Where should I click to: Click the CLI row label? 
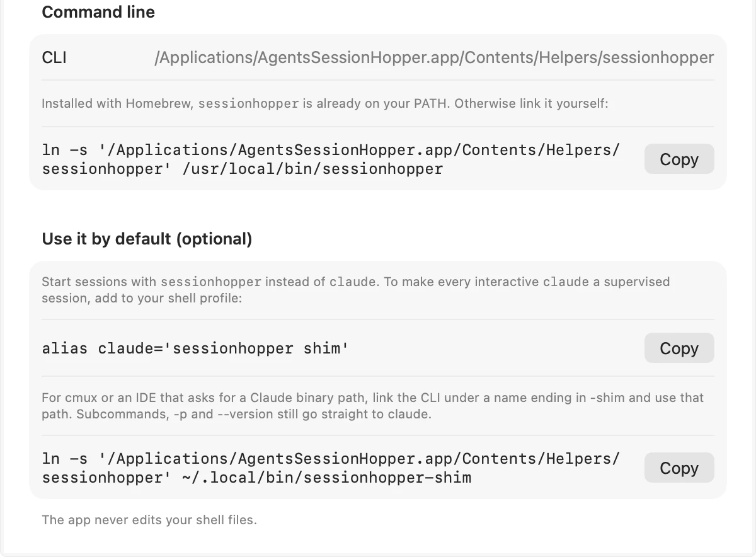coord(54,57)
